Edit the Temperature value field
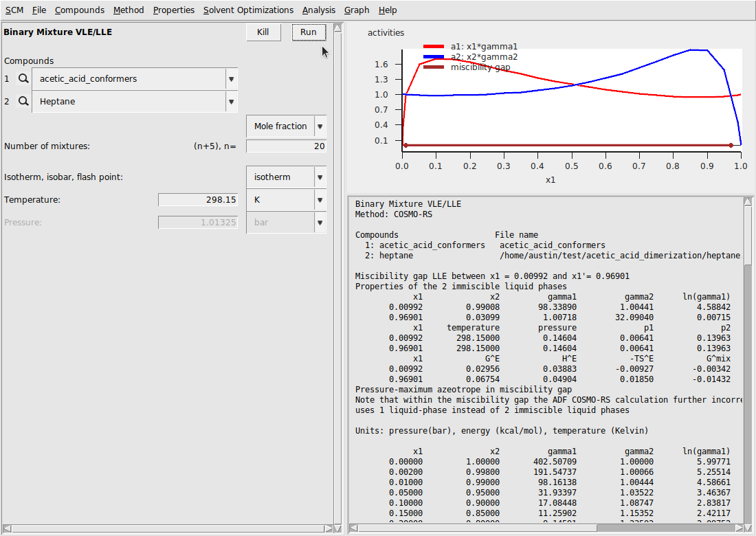Image resolution: width=756 pixels, height=536 pixels. [198, 199]
